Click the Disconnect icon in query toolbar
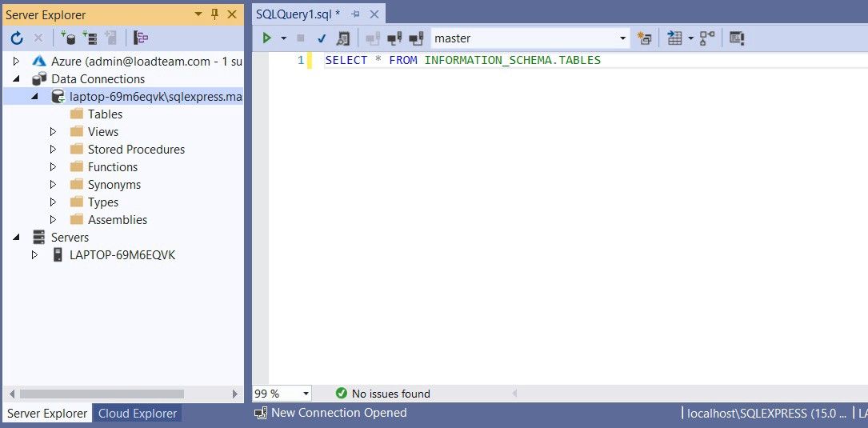Screen dimensions: 868x428 (x=394, y=38)
